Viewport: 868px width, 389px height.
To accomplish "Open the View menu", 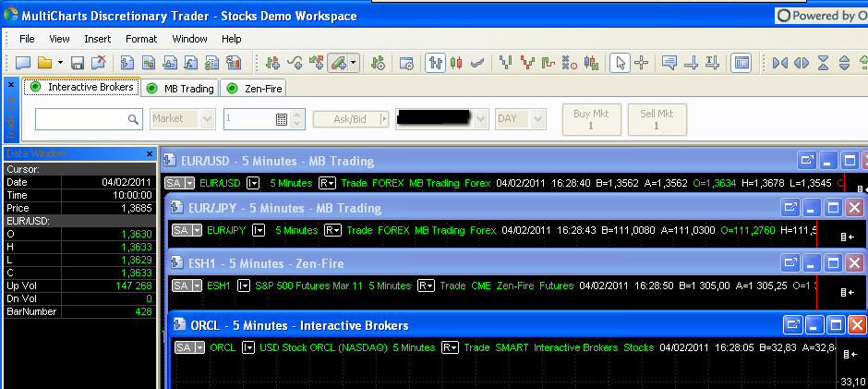I will point(59,39).
